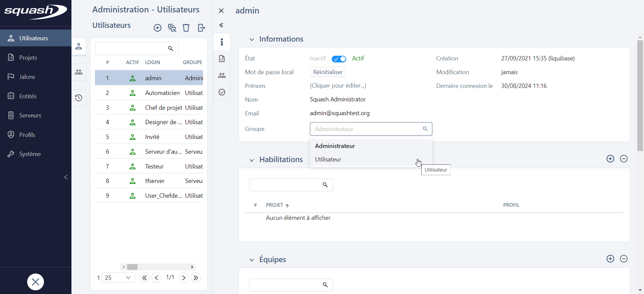Jump to Informations anchor icon
644x294 pixels.
222,42
